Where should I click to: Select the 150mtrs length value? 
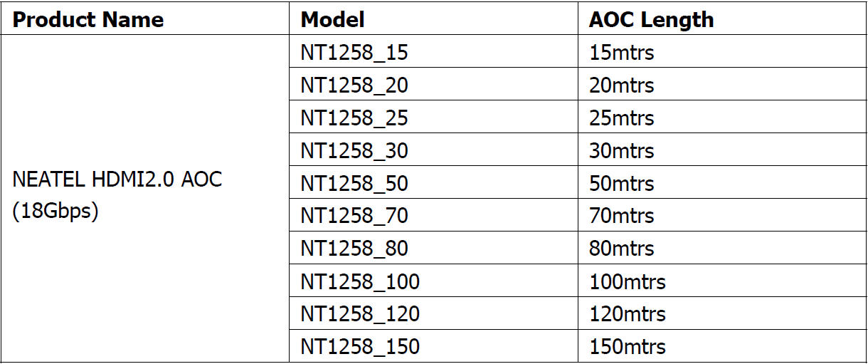pos(627,347)
